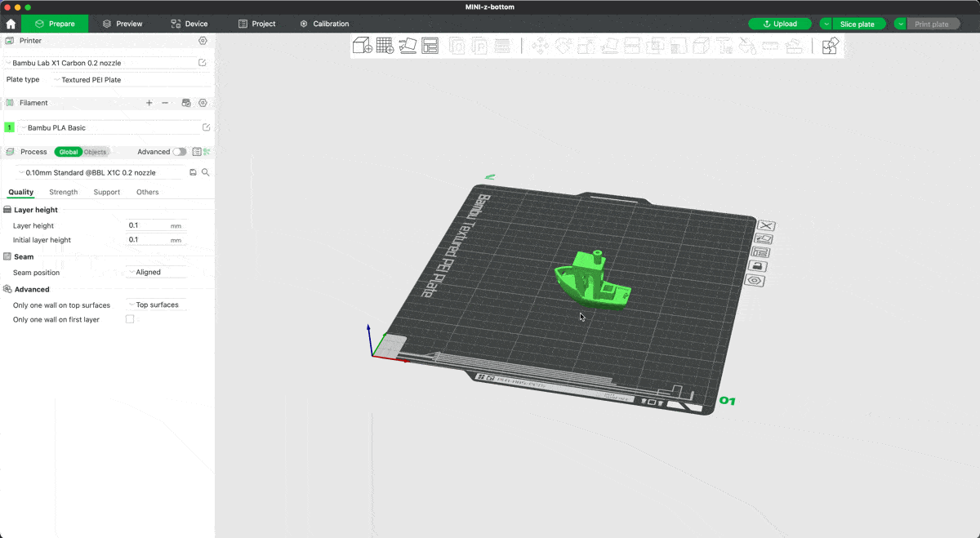Switch to the Strength tab
This screenshot has width=980, height=538.
tap(63, 192)
